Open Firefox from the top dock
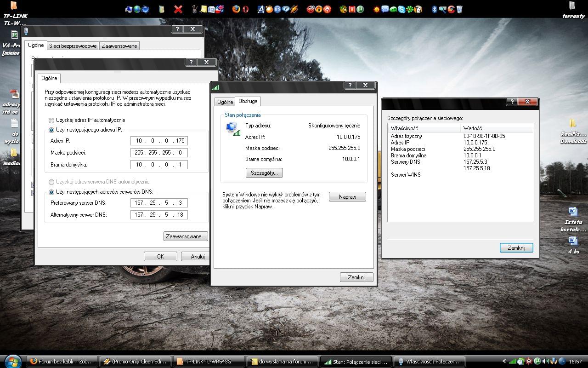 236,9
